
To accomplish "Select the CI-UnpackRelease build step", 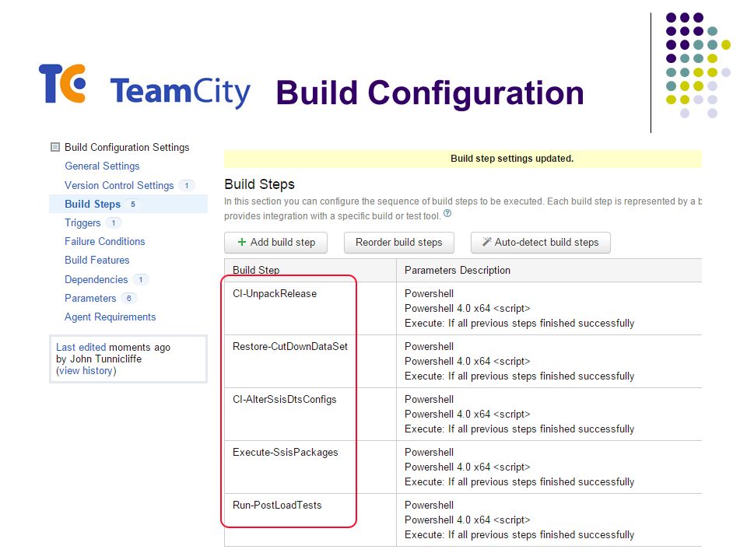I will click(x=275, y=293).
